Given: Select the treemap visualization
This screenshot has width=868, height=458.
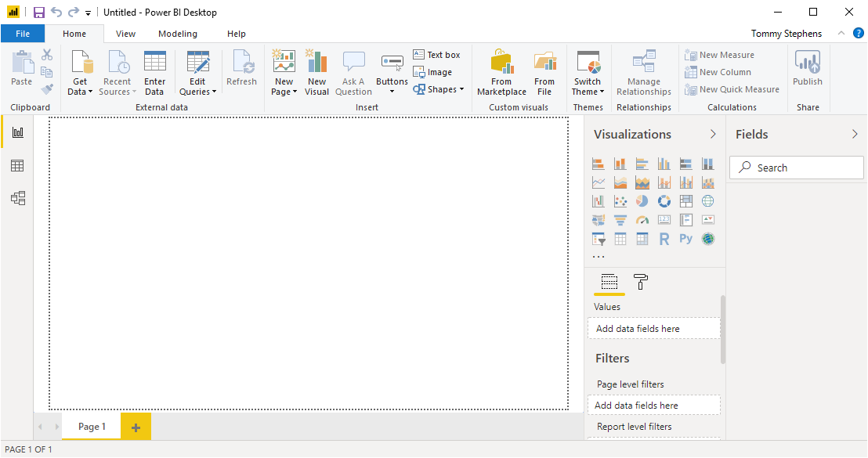Looking at the screenshot, I should tap(686, 201).
